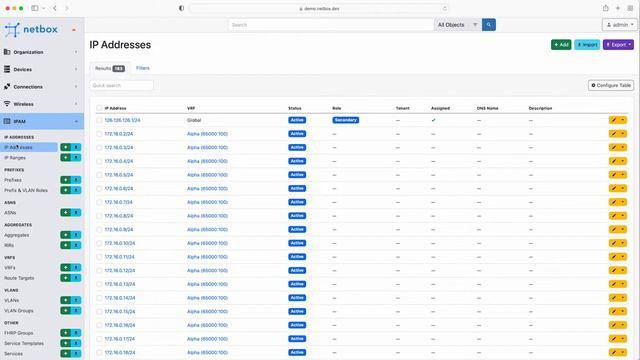The image size is (640, 360).
Task: Open the All Objects search filter dropdown
Action: pyautogui.click(x=458, y=25)
